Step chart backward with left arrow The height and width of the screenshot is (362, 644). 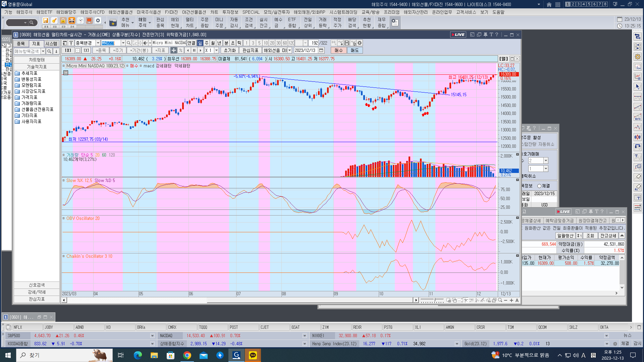[x=188, y=50]
